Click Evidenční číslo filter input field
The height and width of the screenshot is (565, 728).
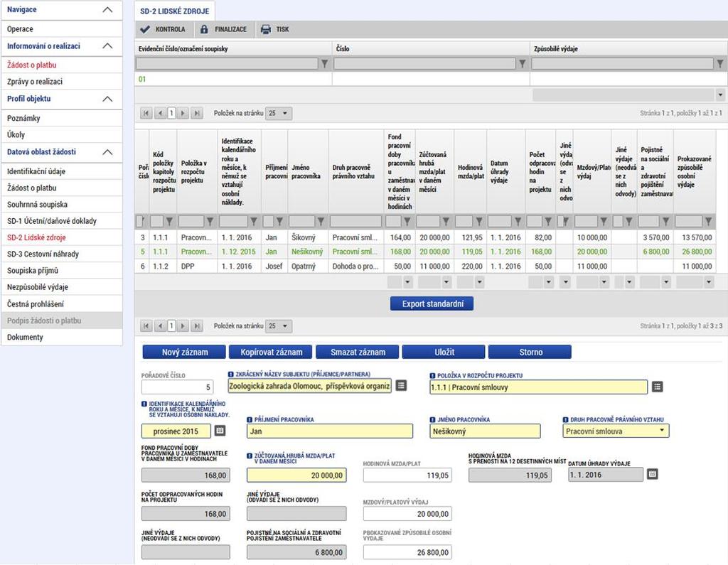(227, 63)
